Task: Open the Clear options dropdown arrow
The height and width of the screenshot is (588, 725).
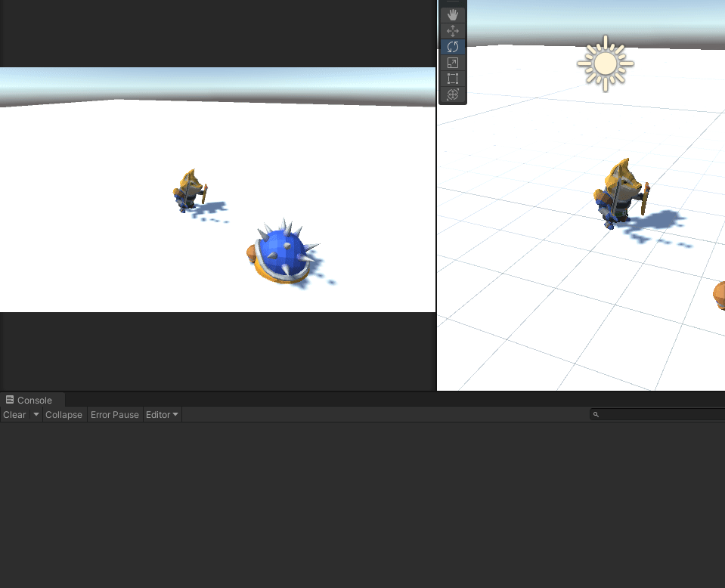Action: [x=36, y=415]
